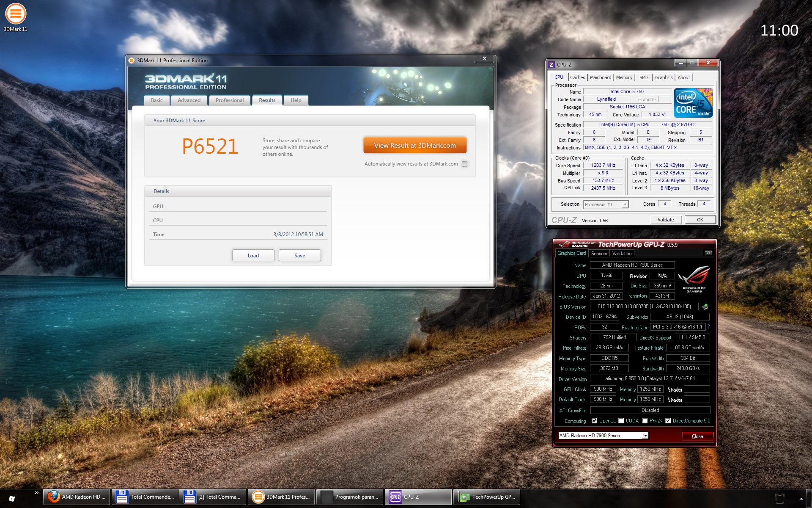Click the GPU-Z Name field value
The image size is (812, 508).
[632, 265]
